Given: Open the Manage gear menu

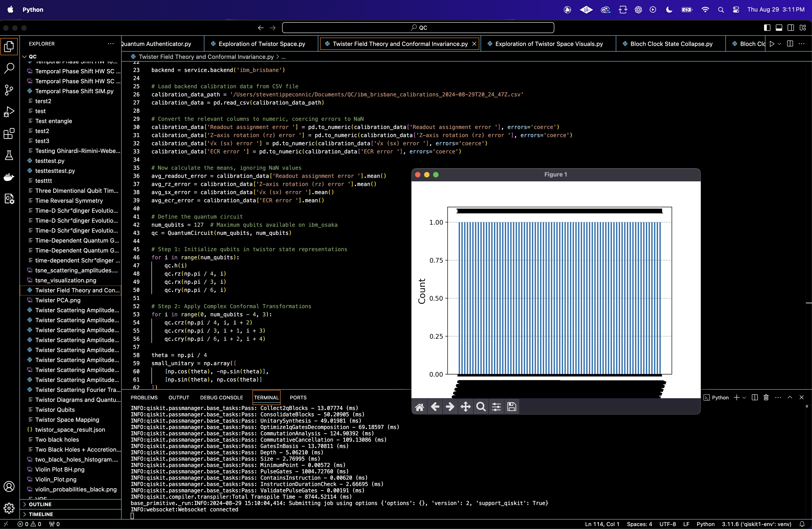Looking at the screenshot, I should coord(9,508).
